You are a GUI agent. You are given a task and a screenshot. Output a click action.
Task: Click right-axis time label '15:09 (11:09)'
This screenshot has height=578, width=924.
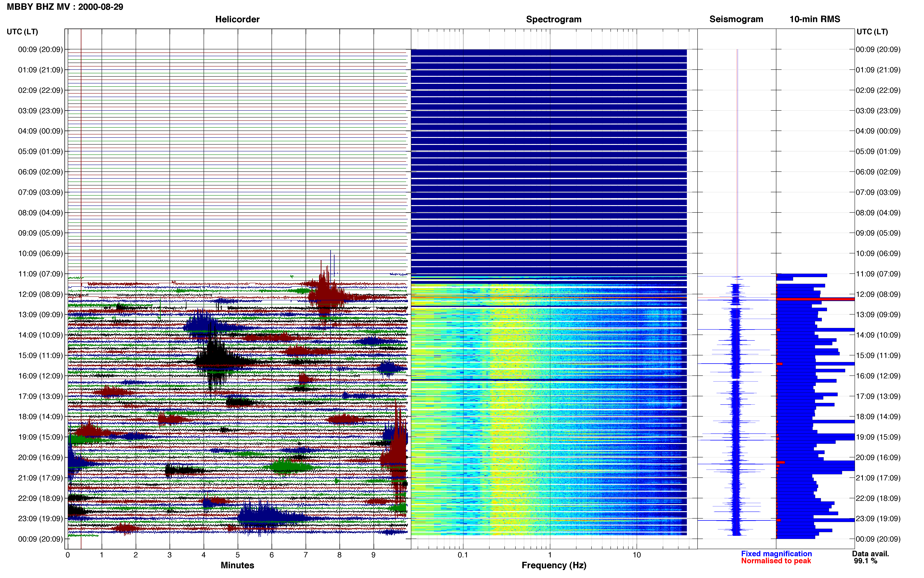coord(878,356)
